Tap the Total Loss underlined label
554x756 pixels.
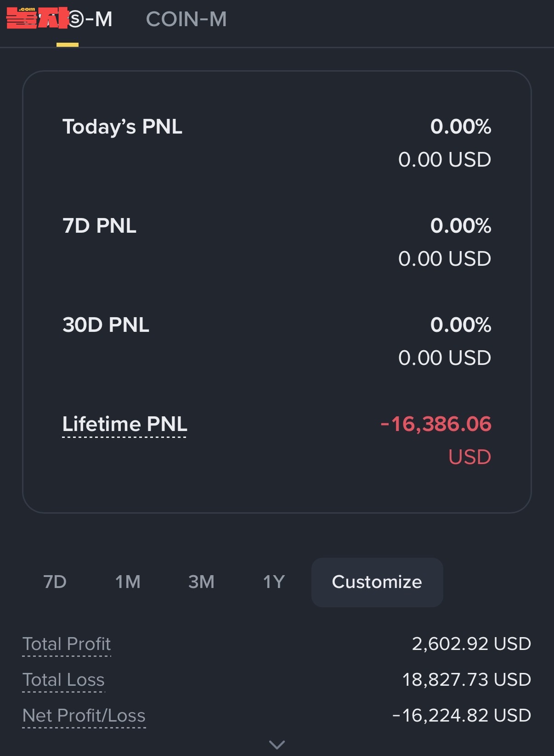63,680
